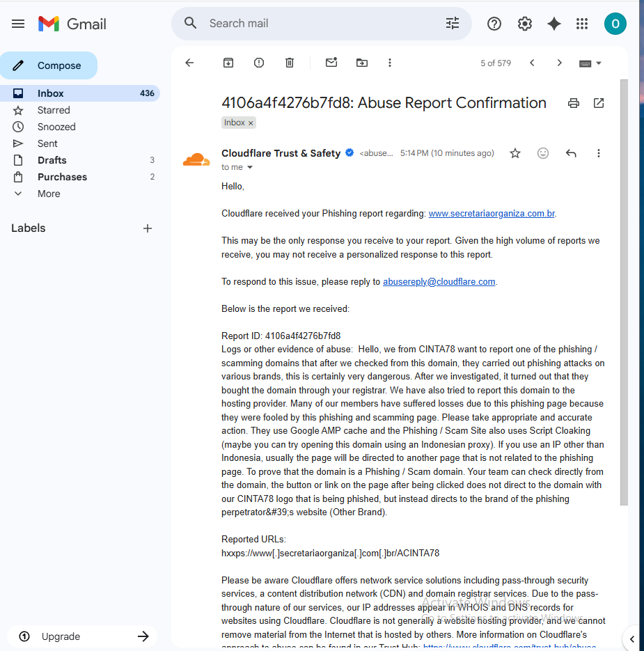Click the truncated '<abuse...' sender address
Screen dimensions: 644x651
click(376, 153)
